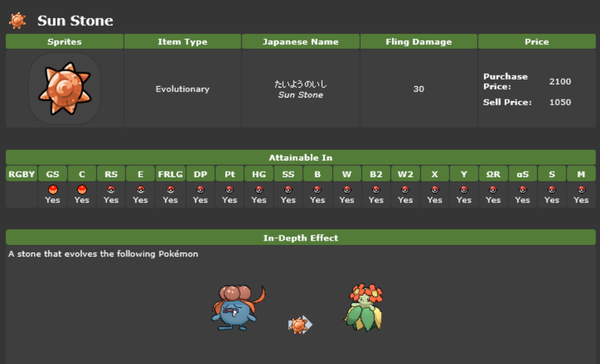Click the Price column header
The image size is (600, 364).
[x=537, y=41]
